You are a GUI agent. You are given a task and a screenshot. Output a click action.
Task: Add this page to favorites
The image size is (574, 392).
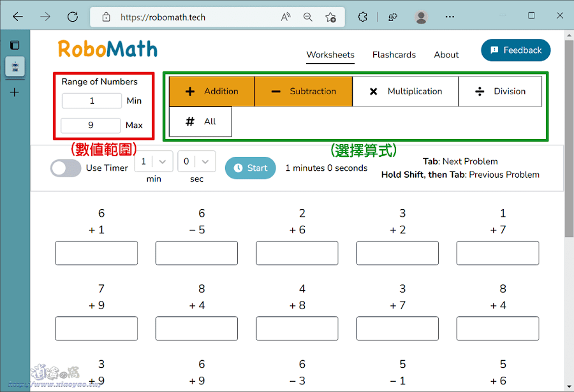tap(330, 17)
